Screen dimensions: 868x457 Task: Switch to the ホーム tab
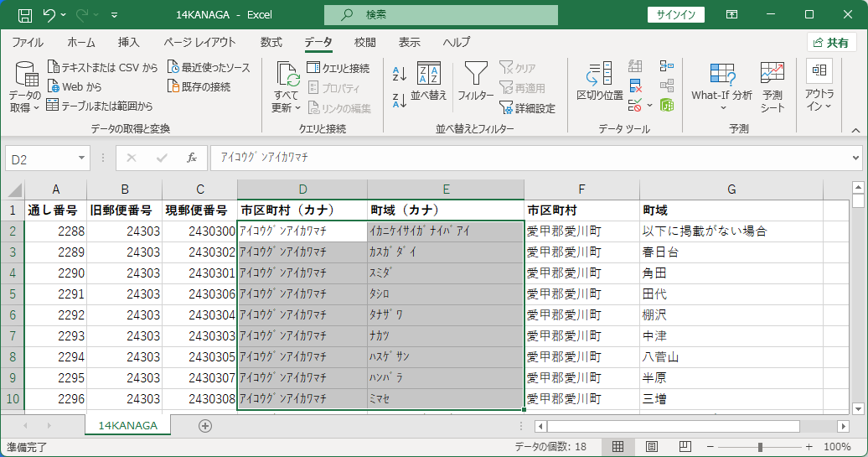pyautogui.click(x=81, y=42)
